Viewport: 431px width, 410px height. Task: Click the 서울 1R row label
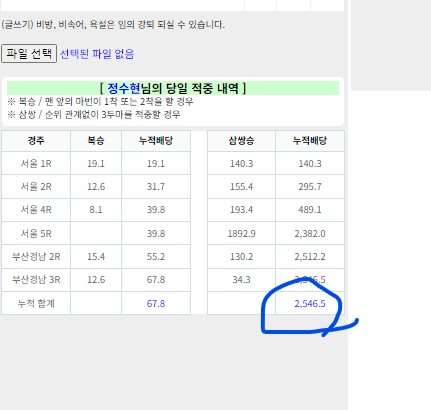(36, 164)
